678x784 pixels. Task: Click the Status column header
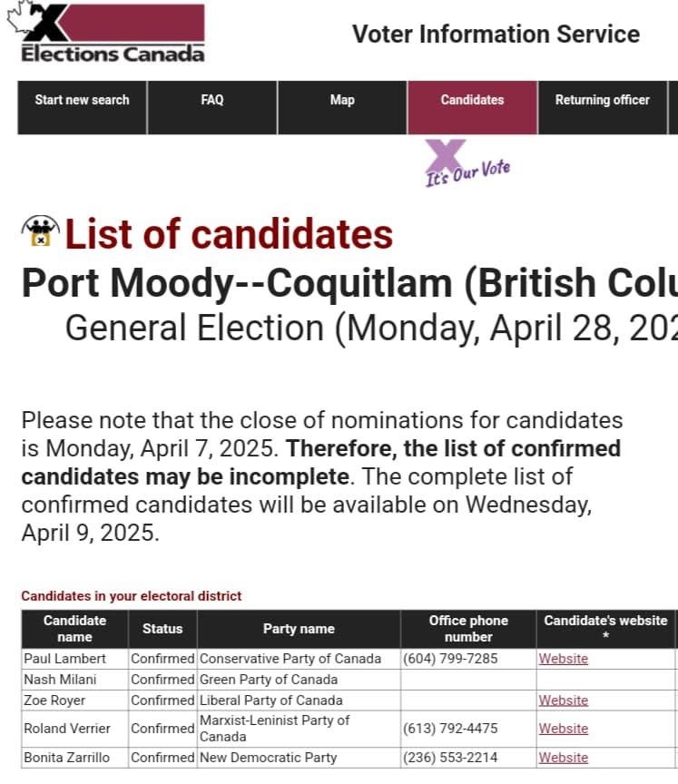click(x=162, y=629)
